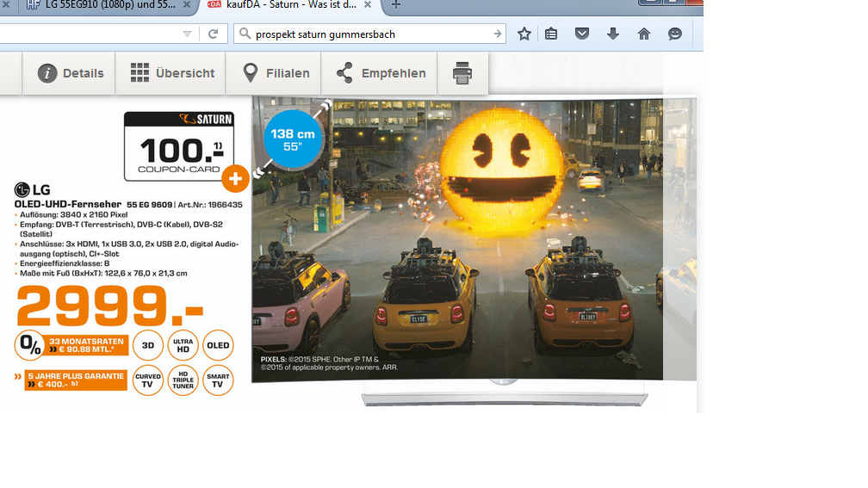This screenshot has height=488, width=868.
Task: Click the 'Maße mit Fuß' dimensions line
Action: coord(103,274)
